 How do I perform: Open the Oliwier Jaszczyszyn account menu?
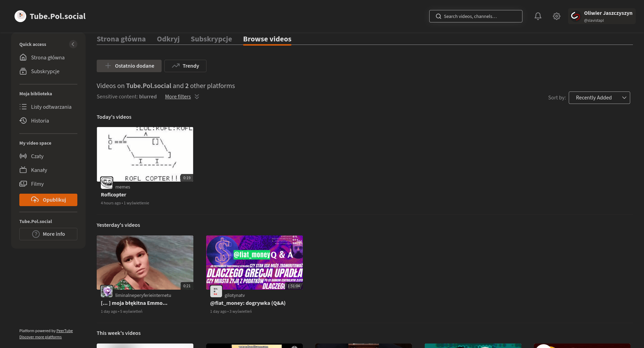tap(602, 16)
